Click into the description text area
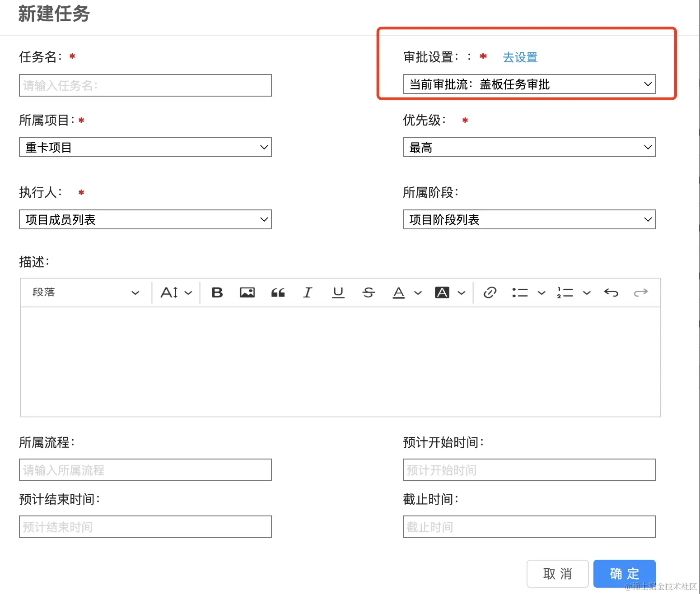The image size is (700, 594). pyautogui.click(x=341, y=362)
